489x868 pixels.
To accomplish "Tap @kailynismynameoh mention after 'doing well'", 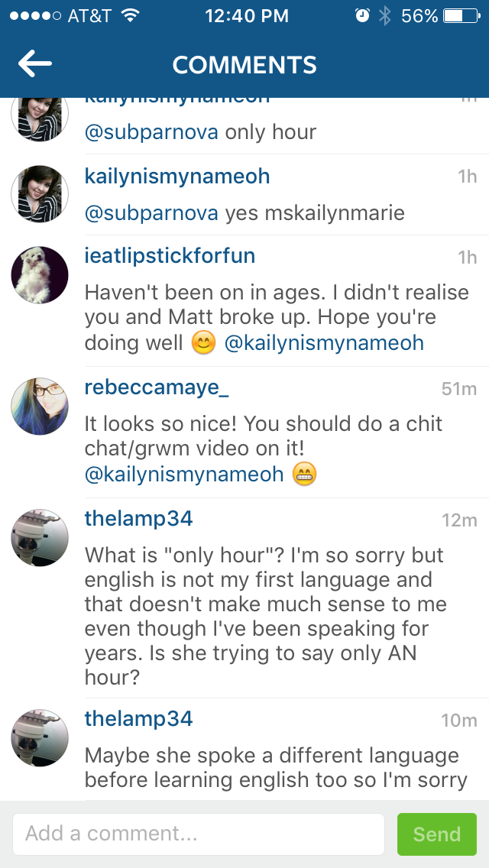I will click(324, 343).
